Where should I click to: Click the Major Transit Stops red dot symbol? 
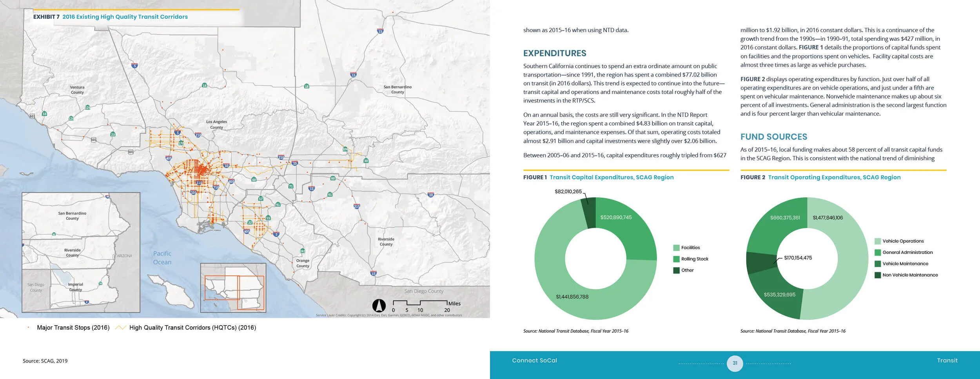point(28,327)
